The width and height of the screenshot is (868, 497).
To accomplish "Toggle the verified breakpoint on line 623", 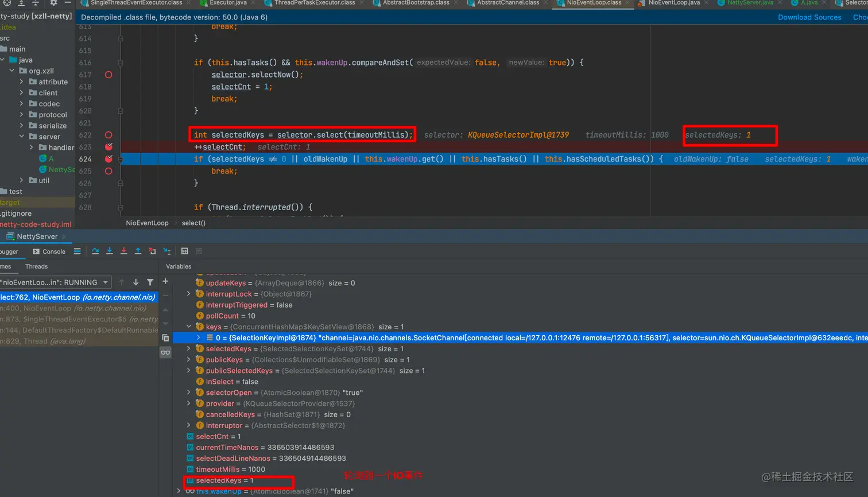I will coord(108,147).
